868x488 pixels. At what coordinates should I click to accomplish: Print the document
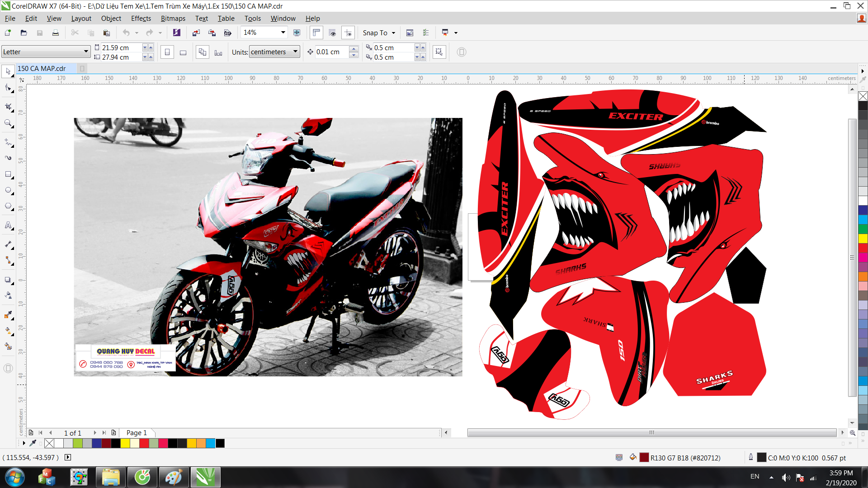pos(56,33)
